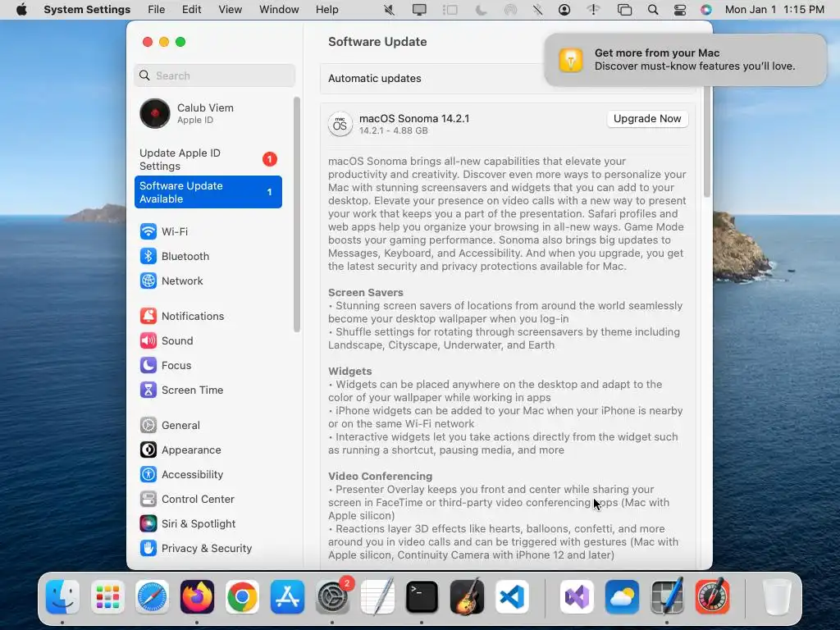Click Siri icon in menu bar
Image resolution: width=840 pixels, height=630 pixels.
coord(706,10)
